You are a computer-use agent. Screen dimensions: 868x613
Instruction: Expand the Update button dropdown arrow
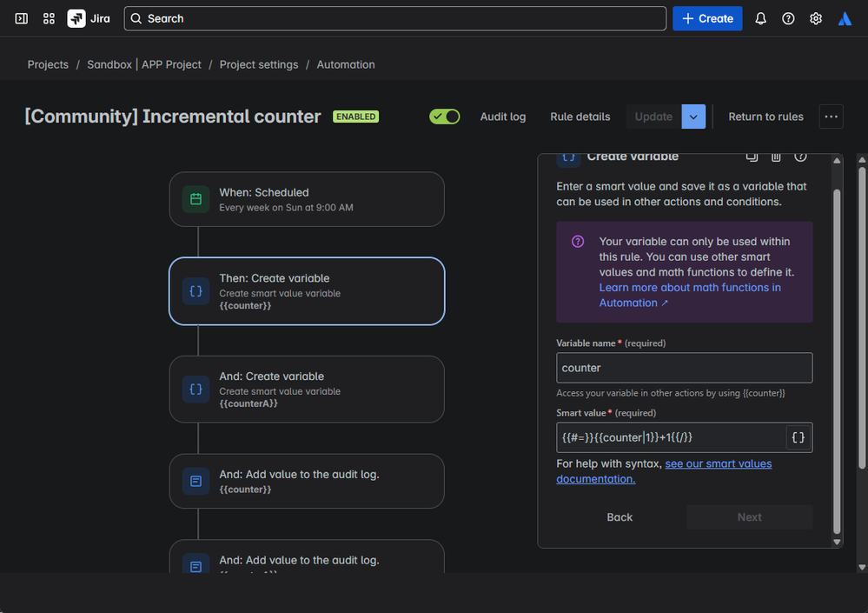tap(692, 117)
